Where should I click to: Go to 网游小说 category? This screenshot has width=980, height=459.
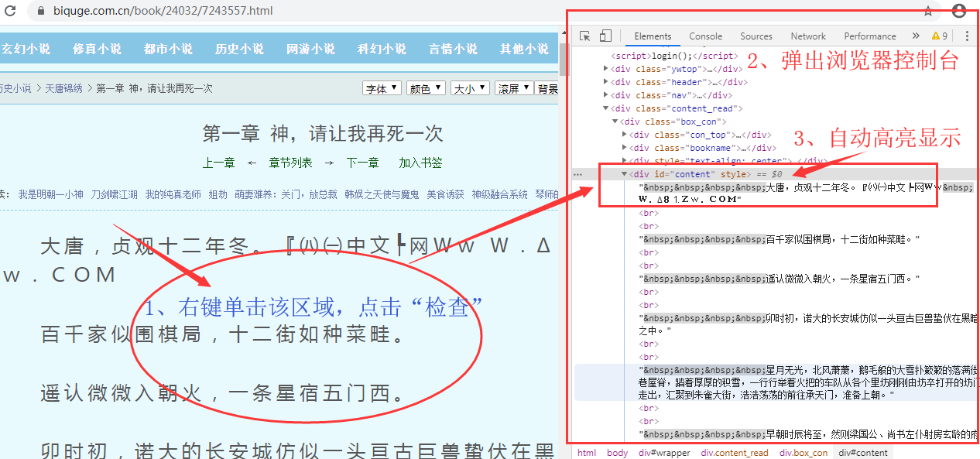pyautogui.click(x=311, y=49)
